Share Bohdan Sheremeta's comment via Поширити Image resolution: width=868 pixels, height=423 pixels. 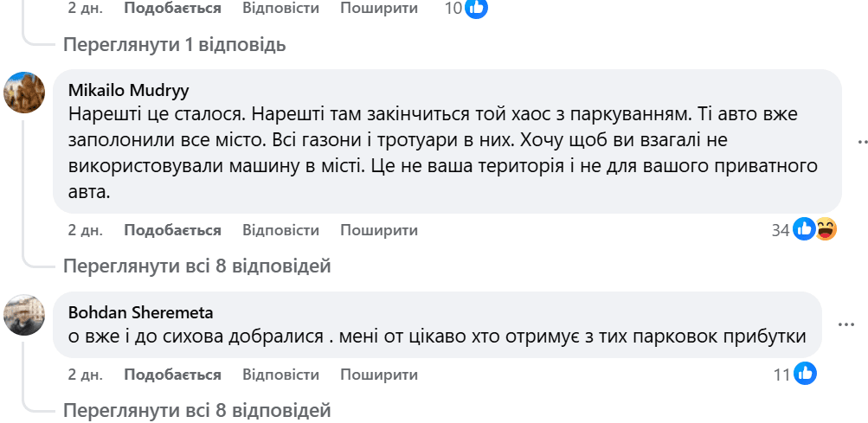click(x=378, y=375)
